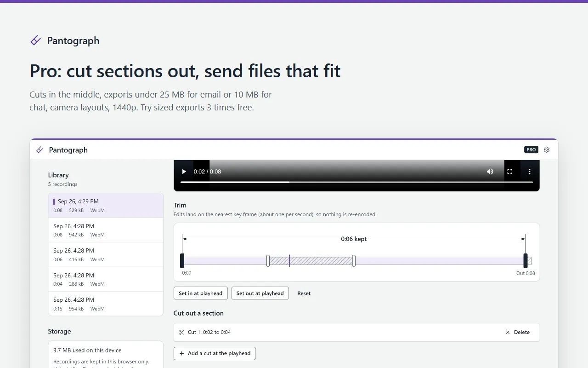
Task: Click the video time display 0:02 / 0:08
Action: pyautogui.click(x=207, y=172)
